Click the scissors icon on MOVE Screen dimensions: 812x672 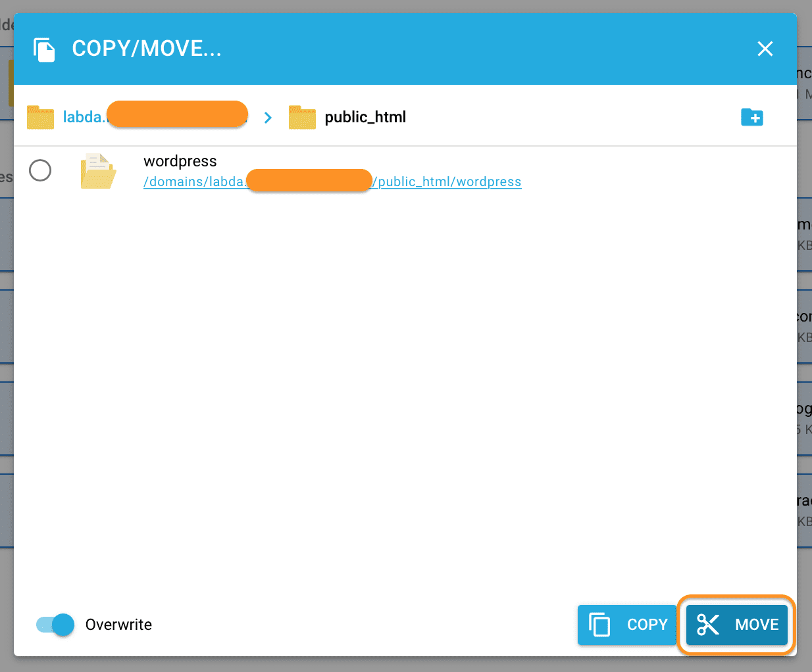pyautogui.click(x=708, y=625)
